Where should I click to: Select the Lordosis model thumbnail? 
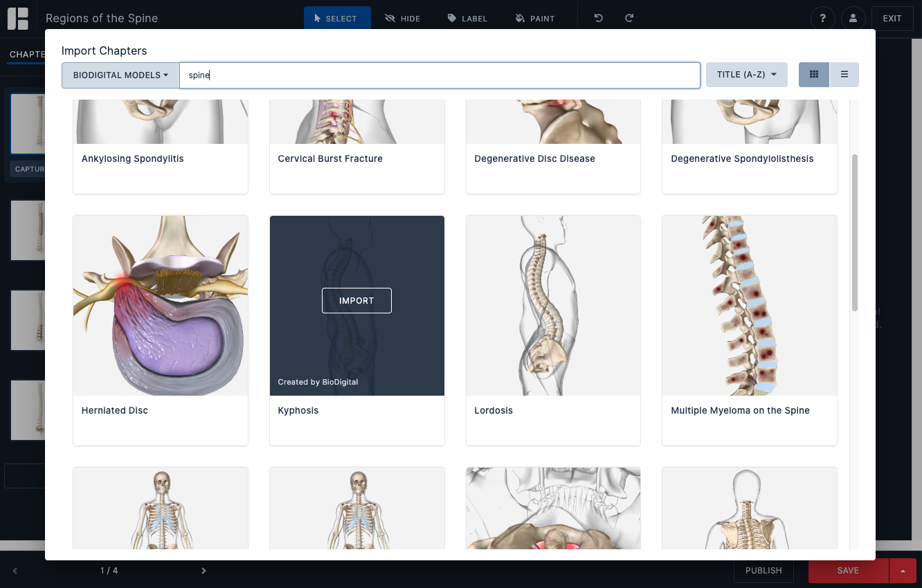coord(553,306)
